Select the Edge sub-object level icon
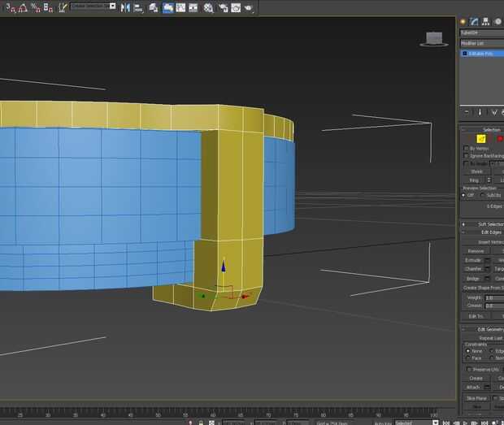The height and width of the screenshot is (425, 504). (x=481, y=139)
